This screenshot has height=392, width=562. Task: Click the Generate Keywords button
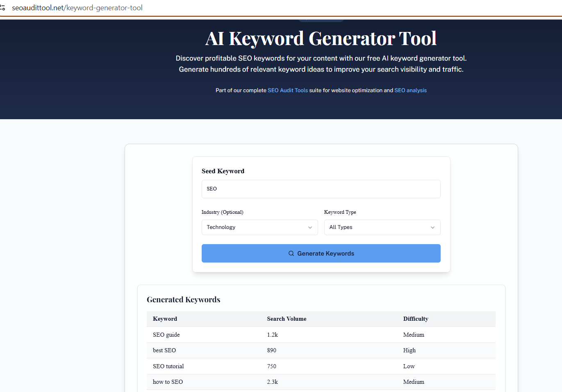(x=321, y=254)
